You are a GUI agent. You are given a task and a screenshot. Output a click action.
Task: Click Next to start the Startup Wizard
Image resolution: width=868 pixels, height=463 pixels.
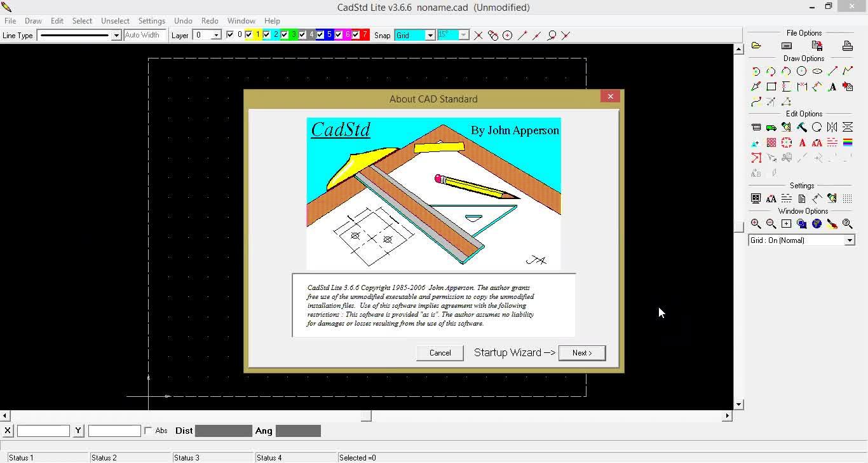(x=582, y=353)
